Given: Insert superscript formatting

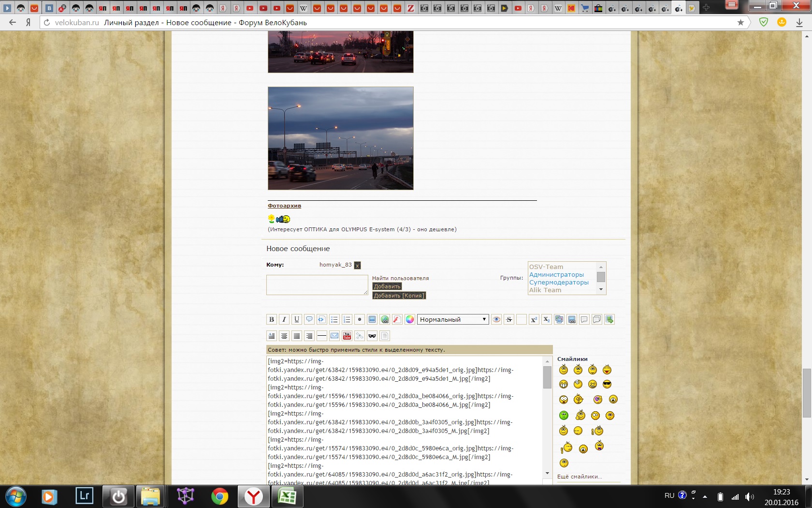Looking at the screenshot, I should tap(534, 319).
